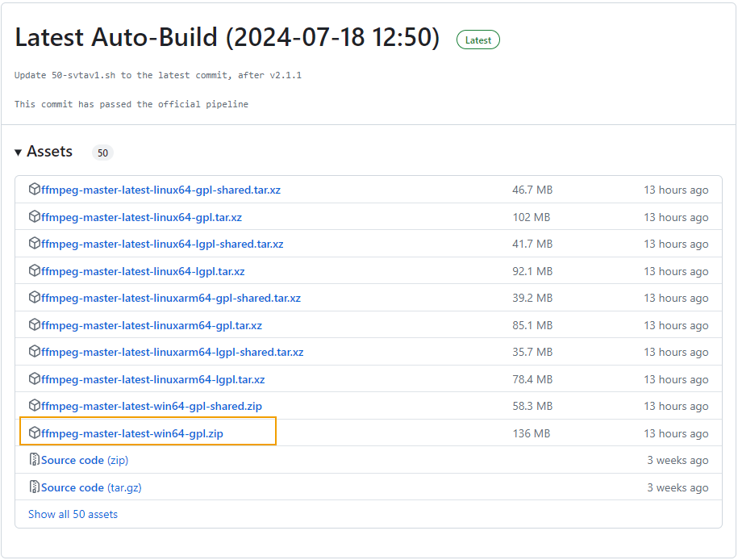The height and width of the screenshot is (560, 738).
Task: Open the Source code (zip) link
Action: [85, 460]
